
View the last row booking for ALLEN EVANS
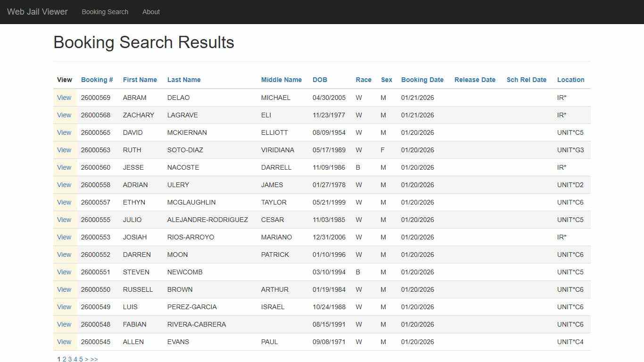(64, 342)
